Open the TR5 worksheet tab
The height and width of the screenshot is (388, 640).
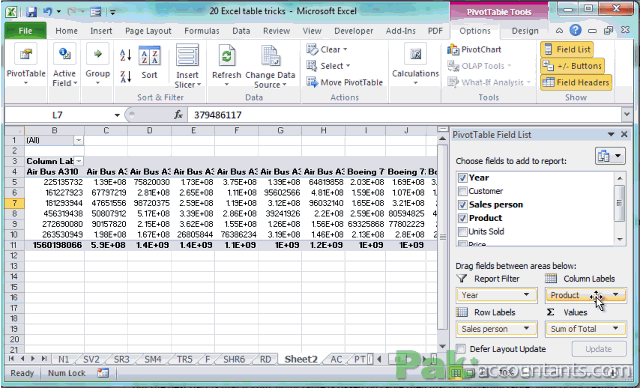point(184,359)
